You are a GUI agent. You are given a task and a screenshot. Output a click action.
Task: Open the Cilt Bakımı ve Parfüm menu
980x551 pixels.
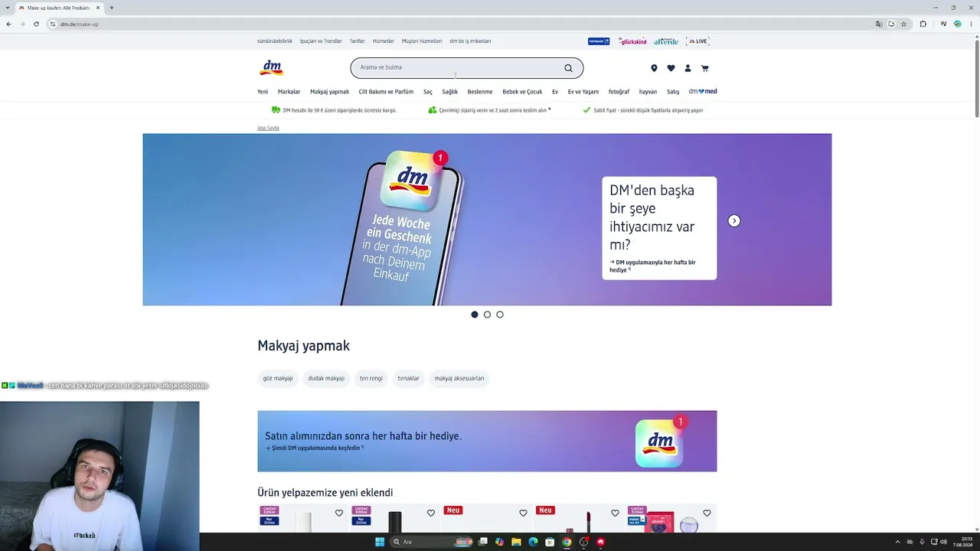tap(386, 92)
